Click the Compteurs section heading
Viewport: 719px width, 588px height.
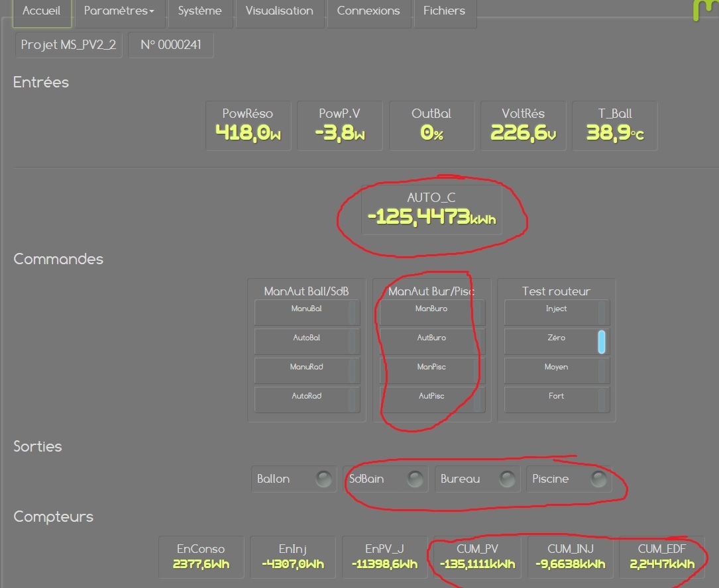[53, 516]
